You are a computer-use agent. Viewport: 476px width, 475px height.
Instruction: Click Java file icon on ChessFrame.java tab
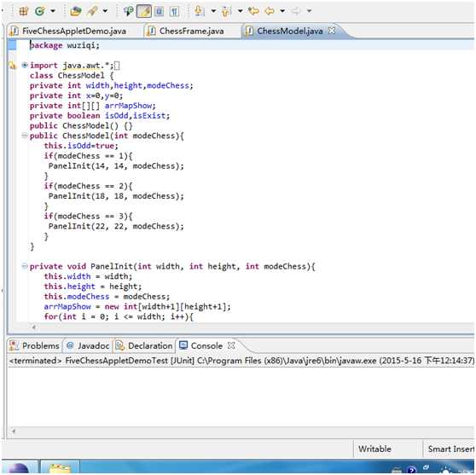click(x=151, y=31)
